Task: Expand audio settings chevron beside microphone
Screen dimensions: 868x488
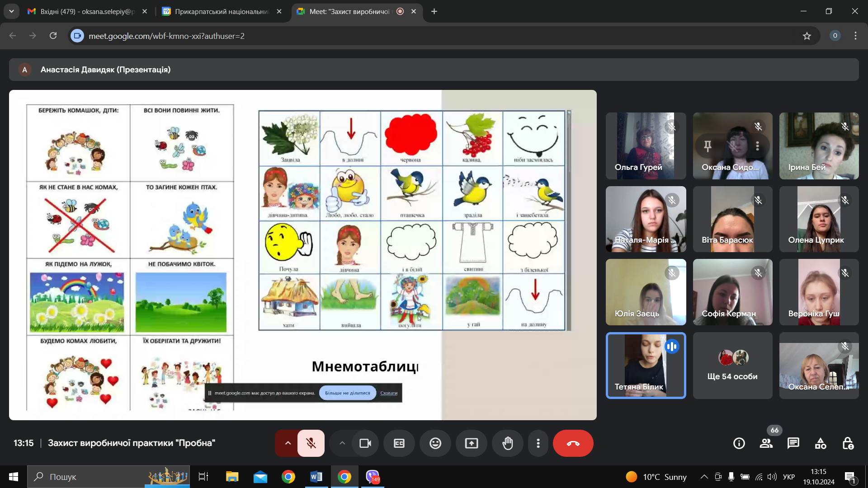Action: click(x=288, y=443)
